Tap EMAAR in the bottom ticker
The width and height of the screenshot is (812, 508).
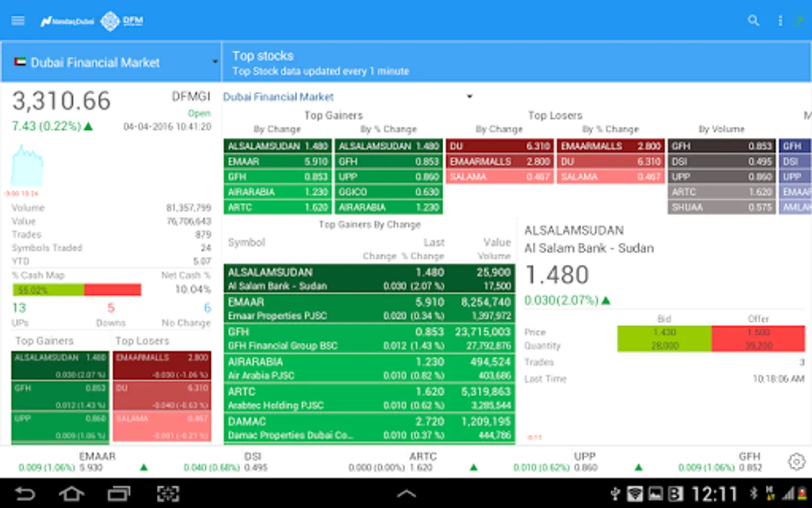pos(97,456)
